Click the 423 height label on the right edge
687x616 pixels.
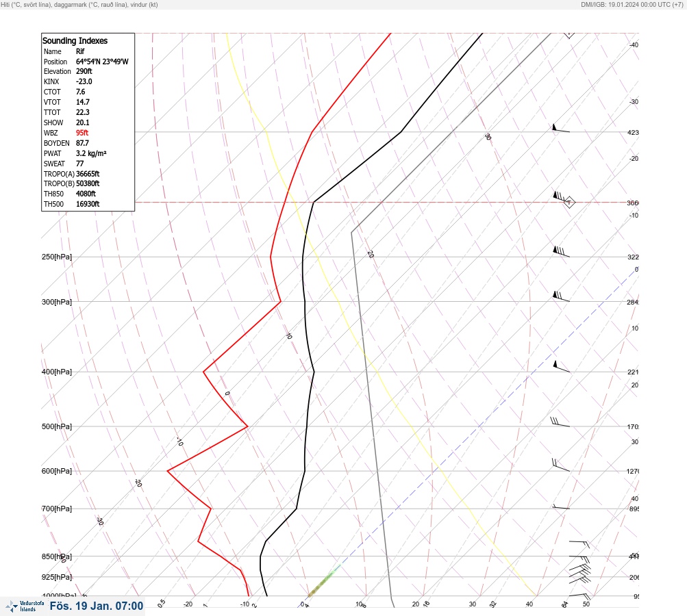pos(633,132)
